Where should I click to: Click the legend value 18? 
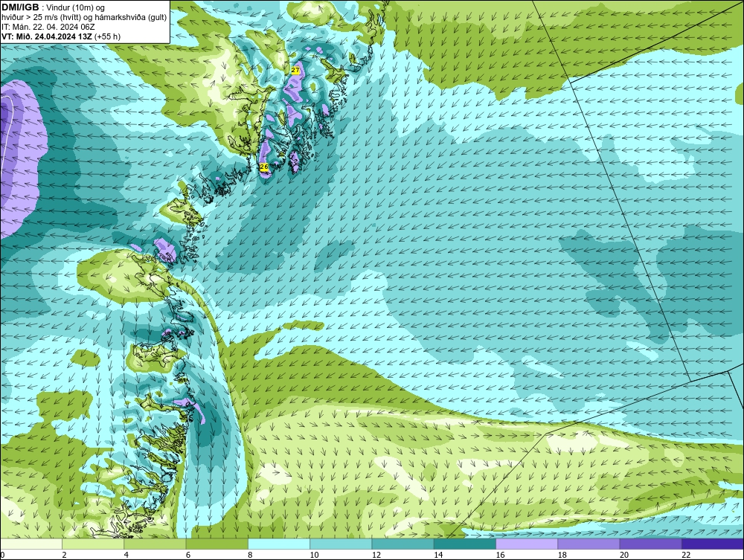562,555
